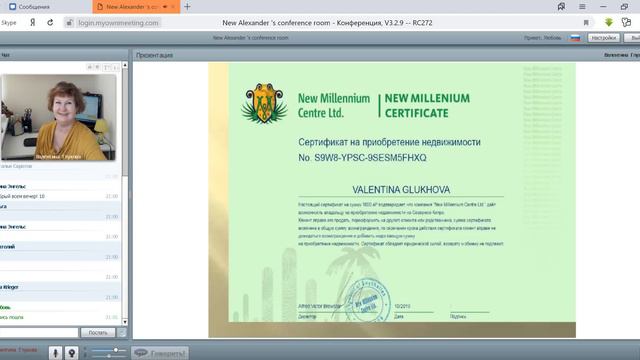
Task: Click the VALENTINA GLUKHOVA name on certificate
Action: tap(401, 190)
